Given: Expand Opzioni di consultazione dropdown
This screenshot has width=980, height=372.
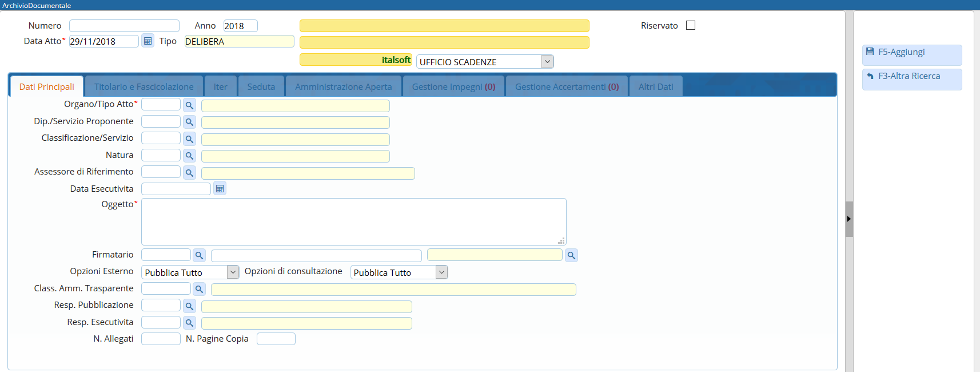Looking at the screenshot, I should tap(441, 272).
